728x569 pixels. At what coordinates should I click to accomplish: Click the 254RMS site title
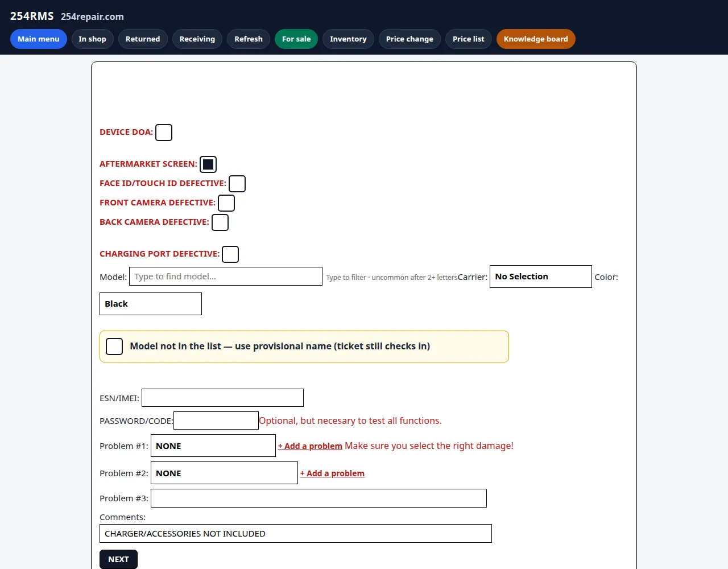32,16
